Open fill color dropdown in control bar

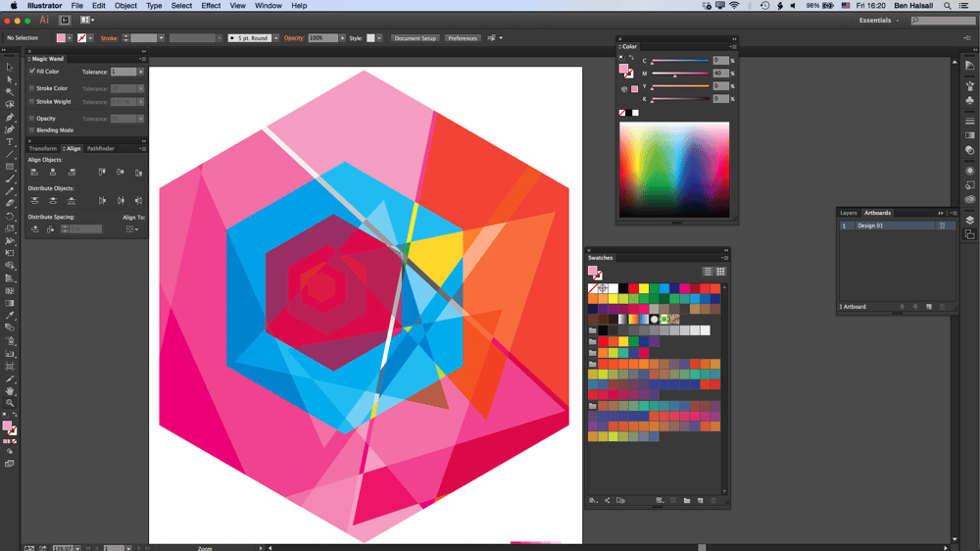[x=70, y=38]
